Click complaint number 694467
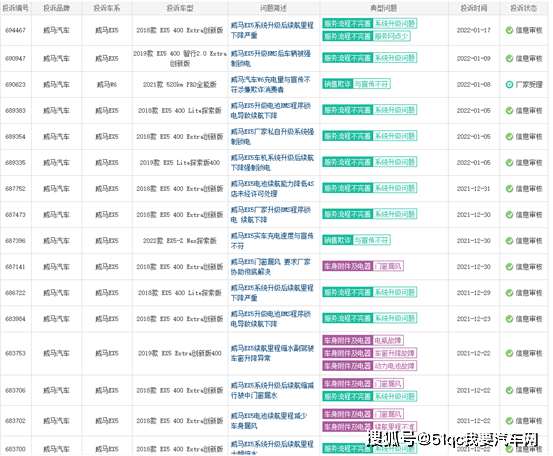 16,30
